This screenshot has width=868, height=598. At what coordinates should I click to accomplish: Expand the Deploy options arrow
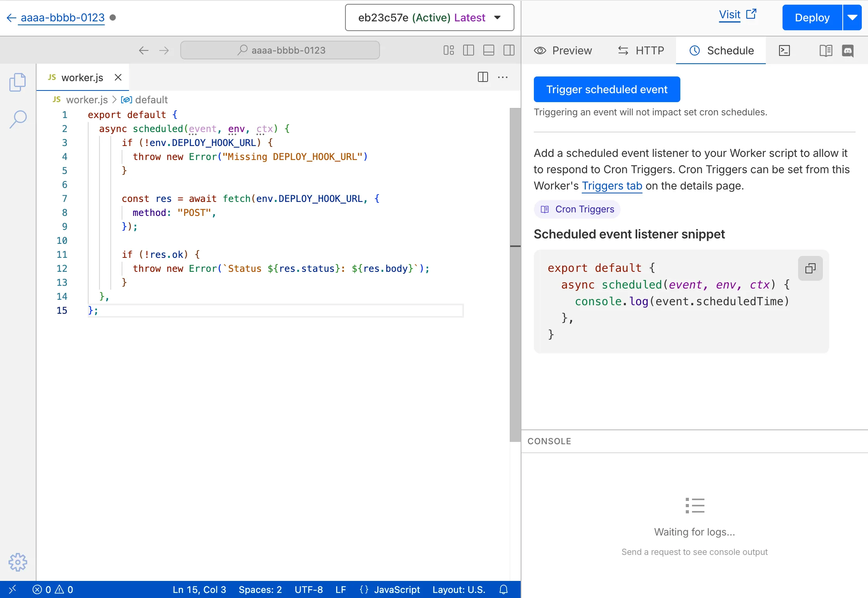pos(852,17)
